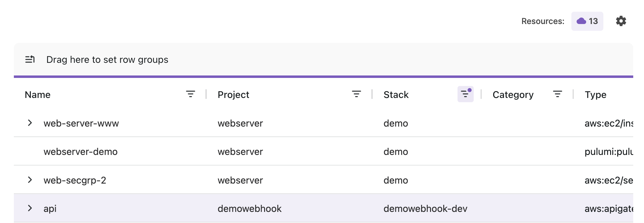Open the Project column filter menu
The width and height of the screenshot is (644, 223).
click(x=356, y=94)
